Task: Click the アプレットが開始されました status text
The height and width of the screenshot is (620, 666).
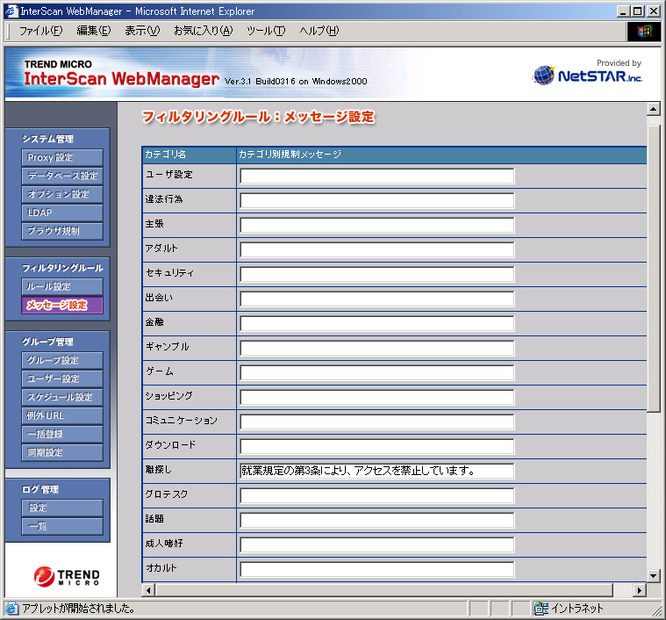Action: point(78,609)
